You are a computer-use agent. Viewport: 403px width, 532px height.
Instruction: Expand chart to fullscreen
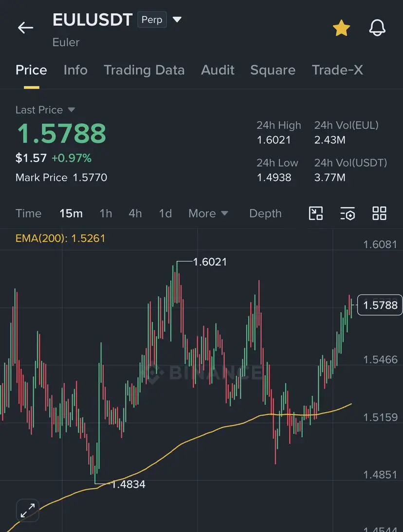28,510
